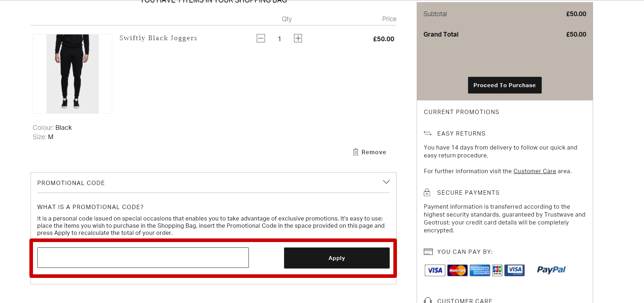The height and width of the screenshot is (303, 644).
Task: Select the MasterCard logo
Action: tap(457, 270)
